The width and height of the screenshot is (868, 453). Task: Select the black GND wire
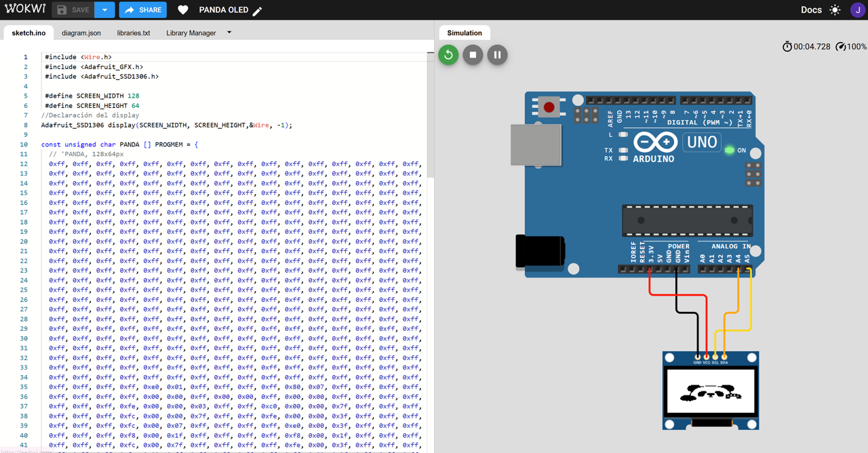(677, 292)
